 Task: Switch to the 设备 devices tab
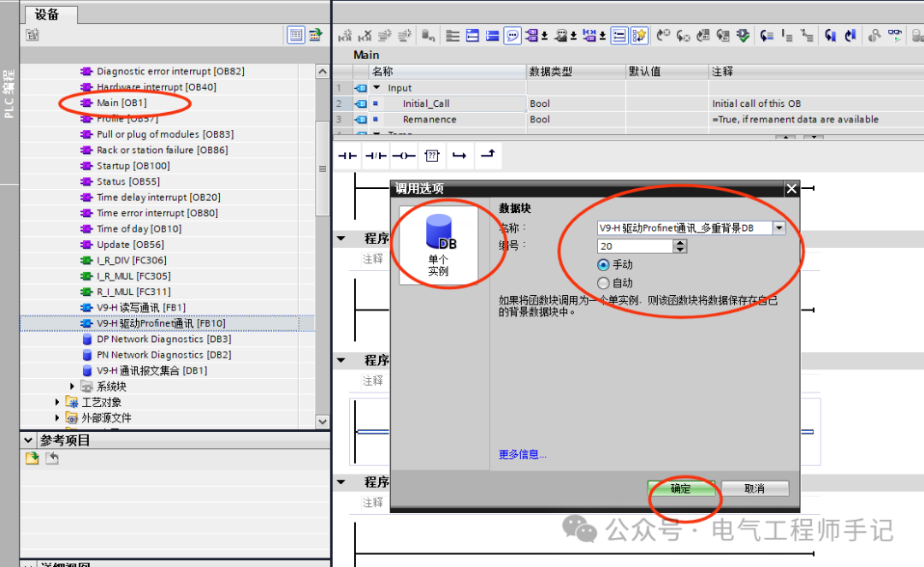(x=48, y=15)
